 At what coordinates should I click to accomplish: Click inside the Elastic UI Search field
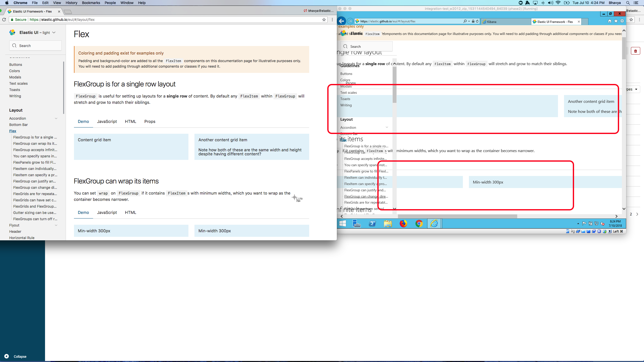35,46
